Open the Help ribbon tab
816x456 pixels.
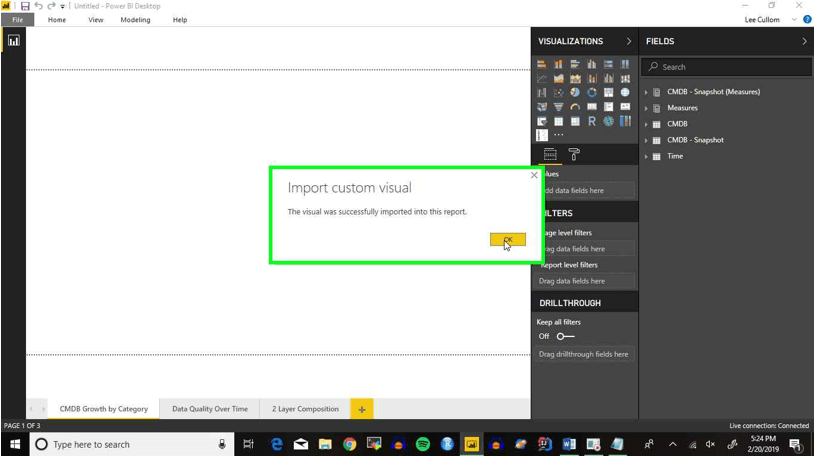tap(180, 20)
